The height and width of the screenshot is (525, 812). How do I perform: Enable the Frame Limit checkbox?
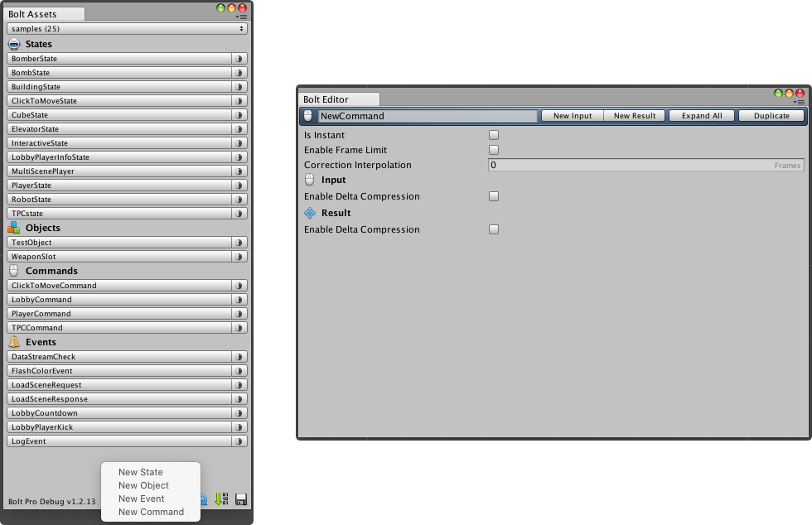click(493, 149)
